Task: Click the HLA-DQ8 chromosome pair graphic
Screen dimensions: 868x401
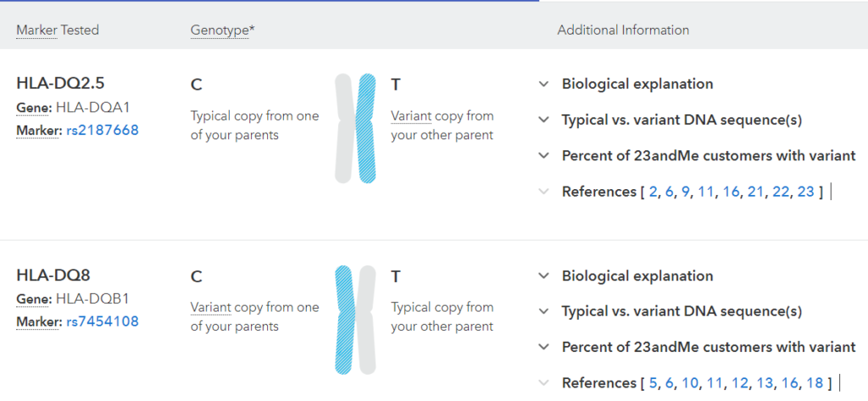Action: [x=355, y=320]
